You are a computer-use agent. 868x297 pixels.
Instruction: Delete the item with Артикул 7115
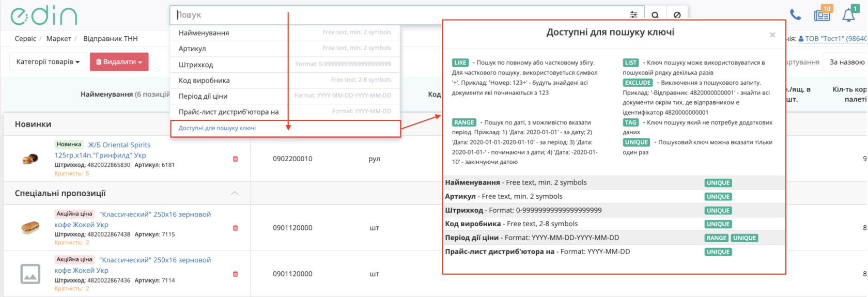coord(235,228)
